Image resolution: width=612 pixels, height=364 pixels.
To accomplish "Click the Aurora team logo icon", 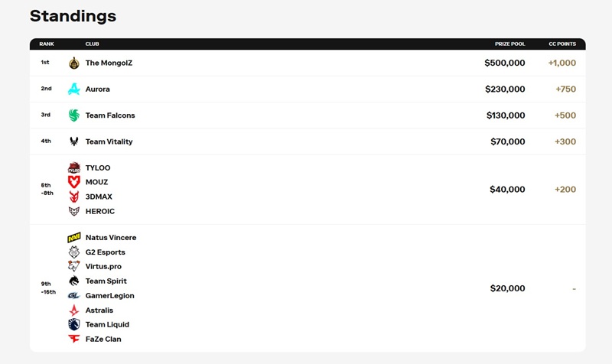I will [74, 89].
